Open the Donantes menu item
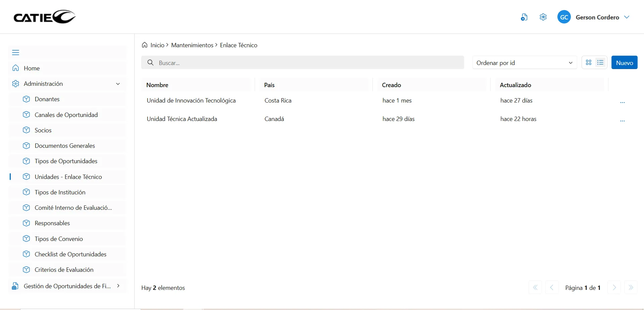The width and height of the screenshot is (644, 310). 47,99
